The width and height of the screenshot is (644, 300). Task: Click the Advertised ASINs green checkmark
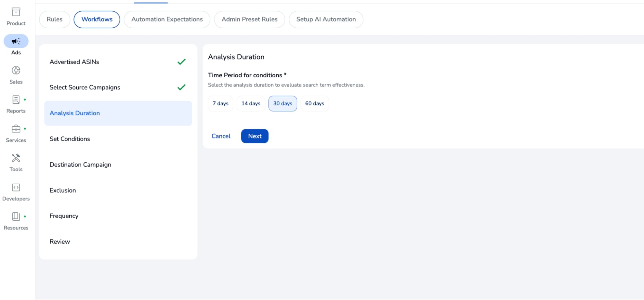(181, 62)
